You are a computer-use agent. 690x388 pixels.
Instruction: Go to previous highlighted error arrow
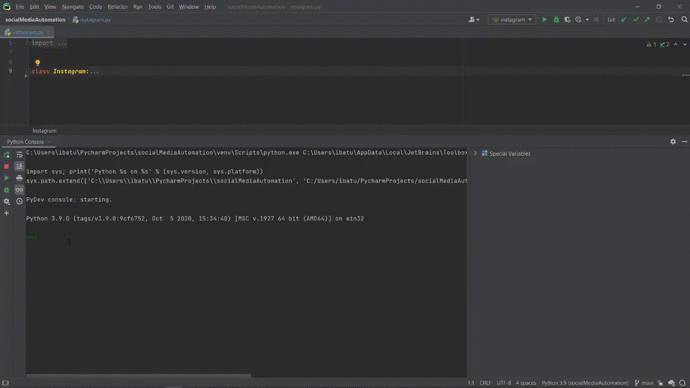click(x=675, y=44)
